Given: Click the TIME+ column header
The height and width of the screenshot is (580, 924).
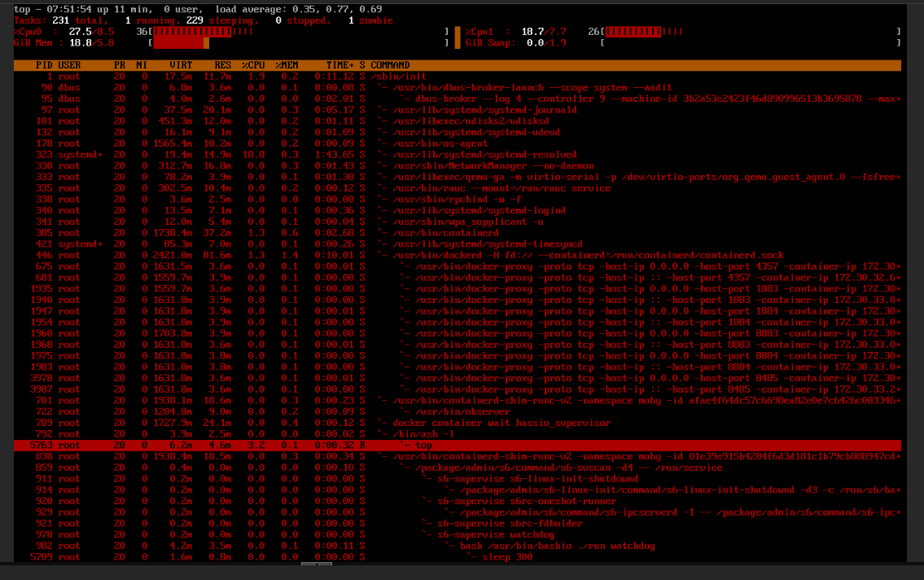Looking at the screenshot, I should 340,65.
